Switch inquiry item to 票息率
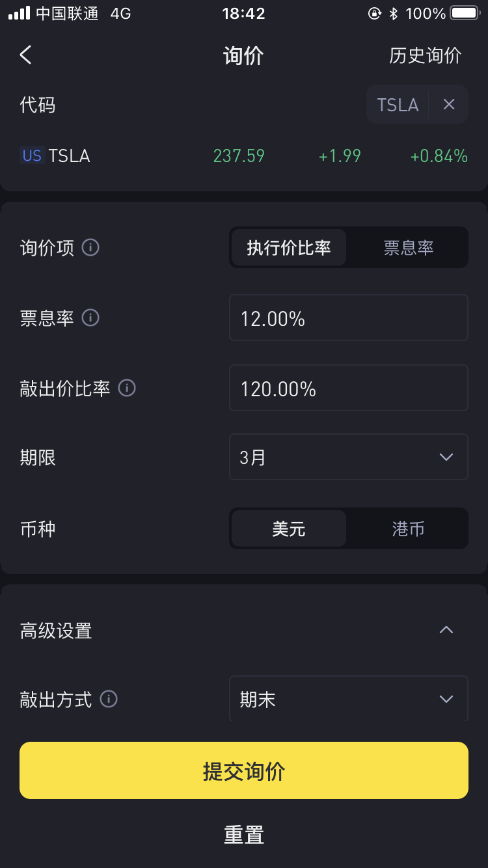The image size is (488, 868). click(409, 247)
